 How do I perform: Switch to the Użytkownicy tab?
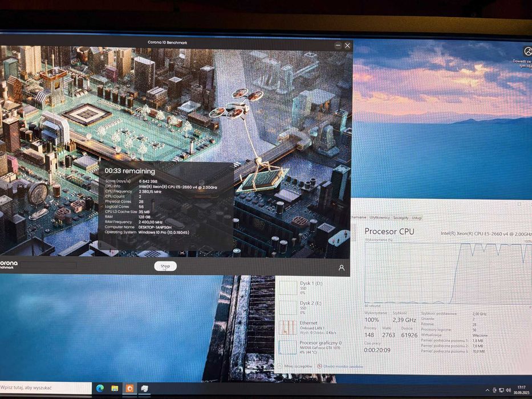tap(379, 218)
